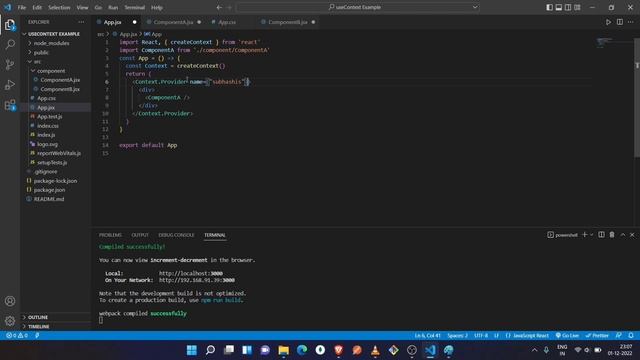640x360 pixels.
Task: Click the feedback icon in status bar
Action: pyautogui.click(x=619, y=336)
